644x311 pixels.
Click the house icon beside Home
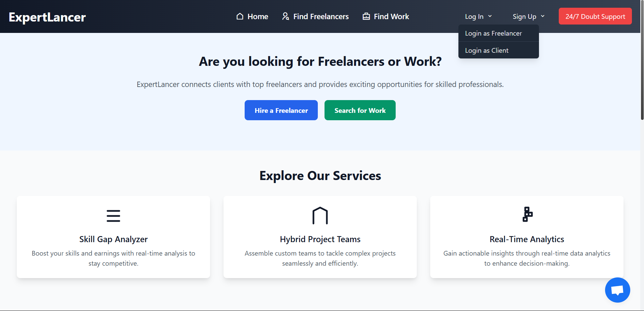[x=240, y=16]
